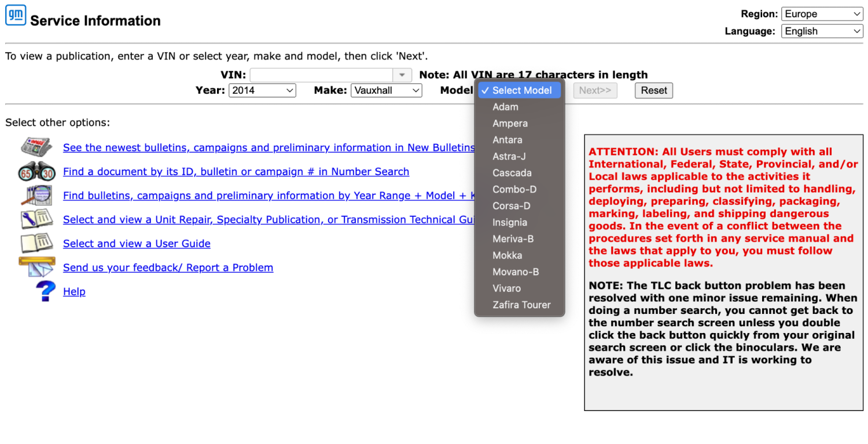Click the binoculars Number Search icon
This screenshot has height=444, width=868.
pos(36,171)
